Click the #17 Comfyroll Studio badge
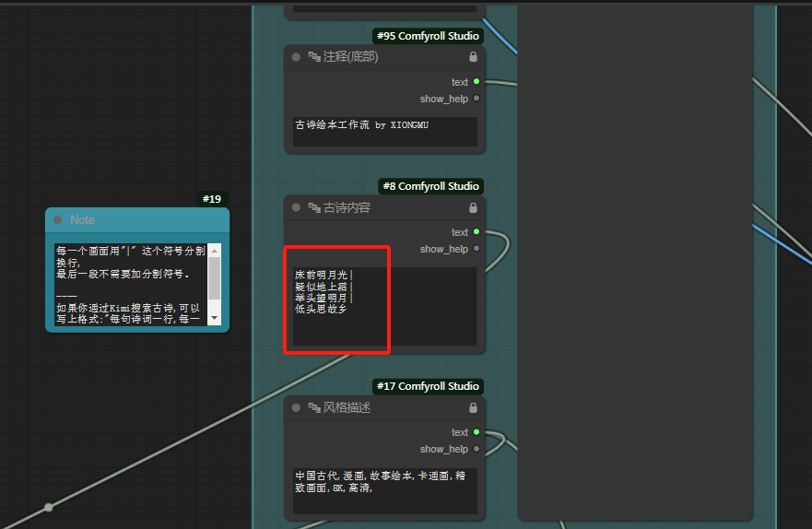 pos(428,386)
